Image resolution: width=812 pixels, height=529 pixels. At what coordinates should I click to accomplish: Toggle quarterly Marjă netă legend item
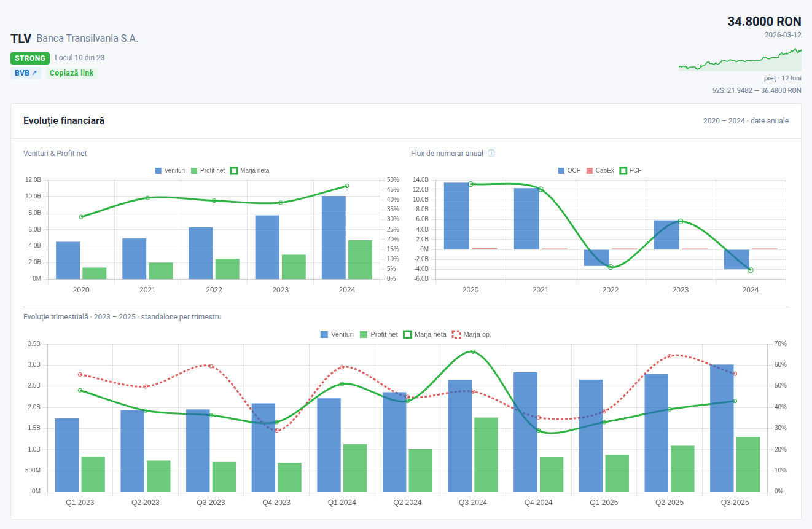click(x=424, y=334)
